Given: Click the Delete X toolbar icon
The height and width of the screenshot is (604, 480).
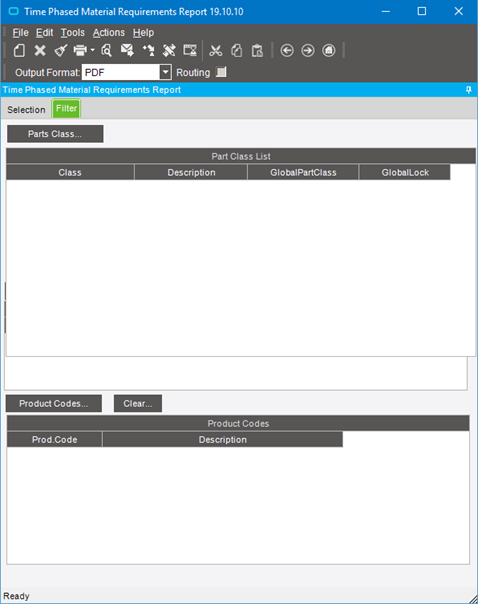Looking at the screenshot, I should point(40,50).
